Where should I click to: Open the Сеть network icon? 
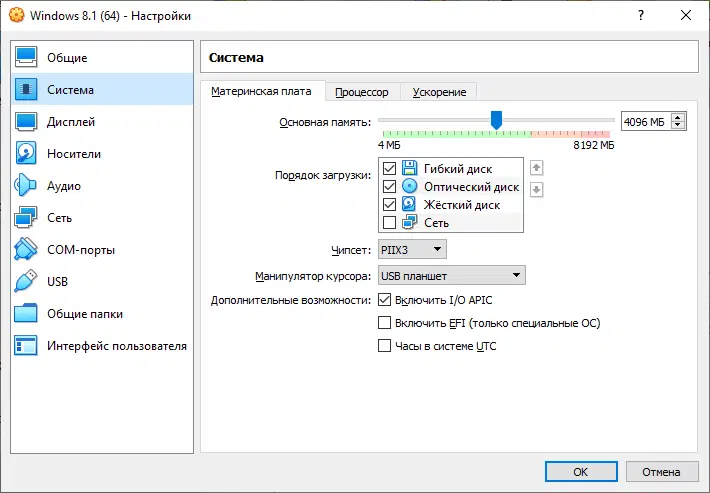(x=27, y=218)
